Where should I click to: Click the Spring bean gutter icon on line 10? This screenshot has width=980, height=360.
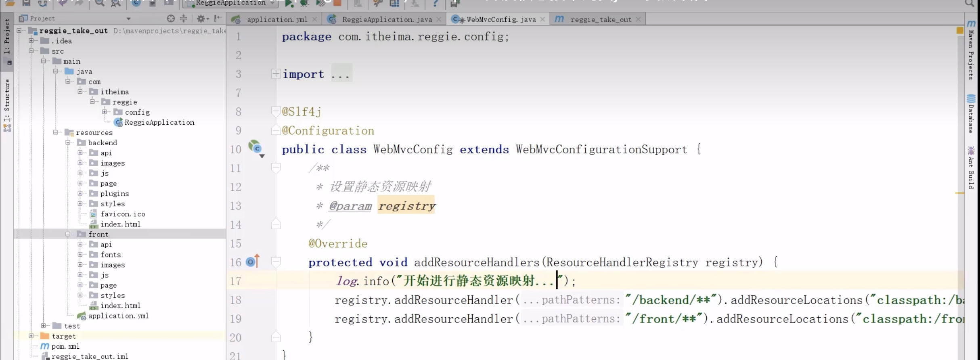coord(255,148)
